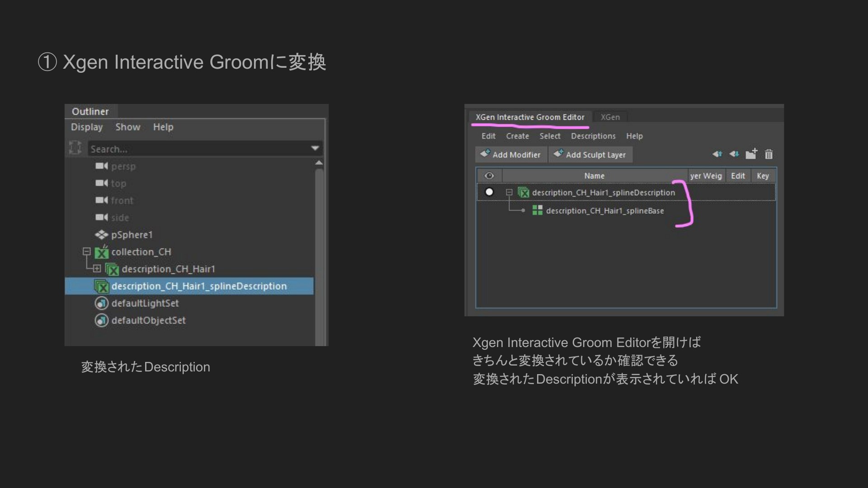Click the add new layer folder icon
The image size is (868, 488).
751,154
